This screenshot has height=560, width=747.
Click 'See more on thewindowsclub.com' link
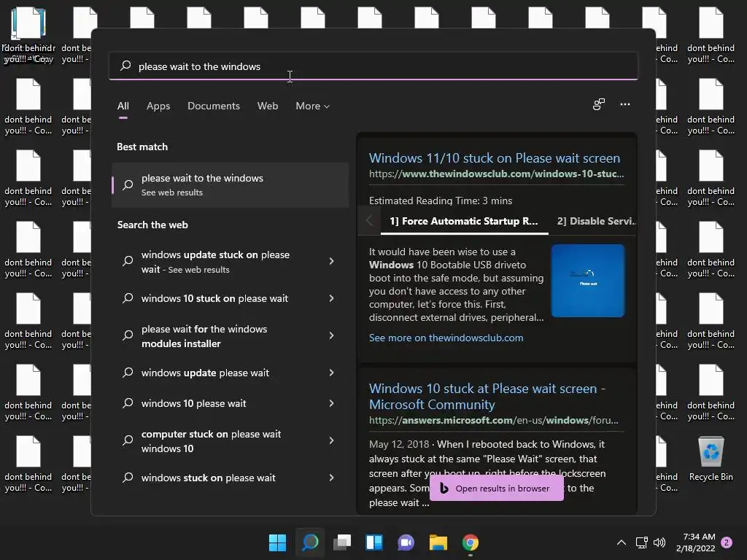coord(446,338)
